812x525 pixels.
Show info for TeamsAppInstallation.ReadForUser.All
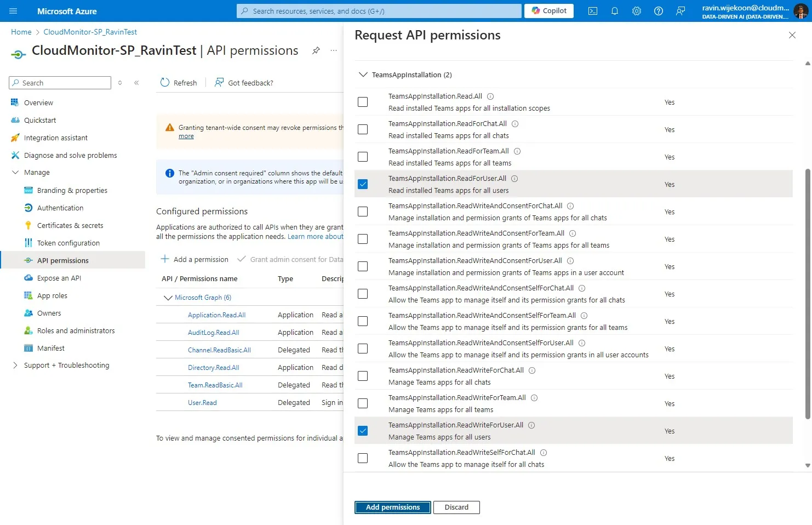(x=514, y=179)
